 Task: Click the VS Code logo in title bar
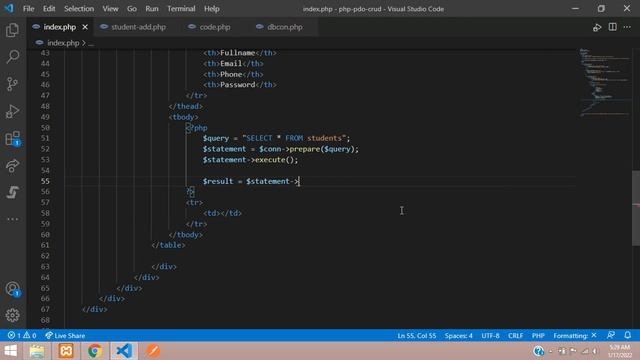point(9,8)
